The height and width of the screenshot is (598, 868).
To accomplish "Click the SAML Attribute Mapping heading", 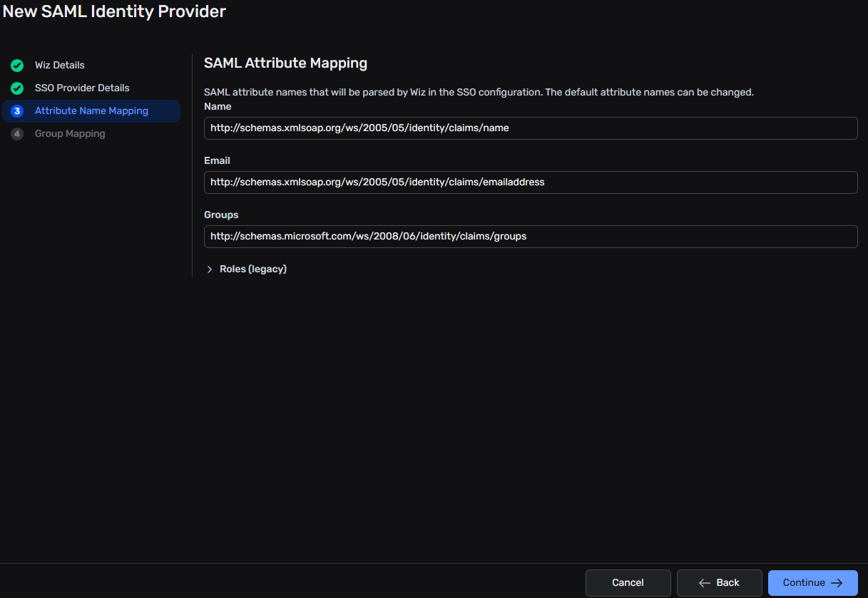I will point(285,63).
